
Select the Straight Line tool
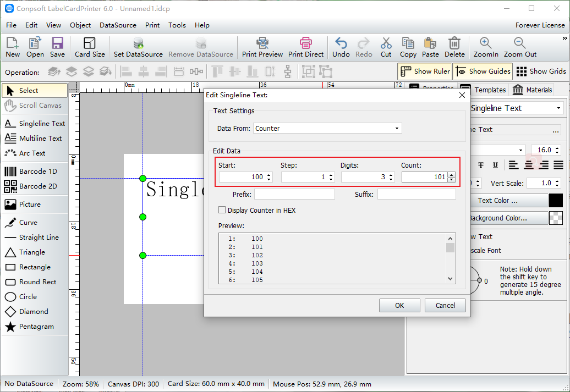click(x=35, y=238)
